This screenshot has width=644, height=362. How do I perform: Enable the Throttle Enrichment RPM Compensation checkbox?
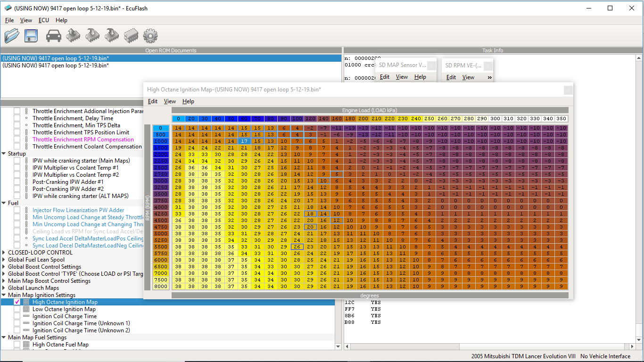tap(17, 140)
